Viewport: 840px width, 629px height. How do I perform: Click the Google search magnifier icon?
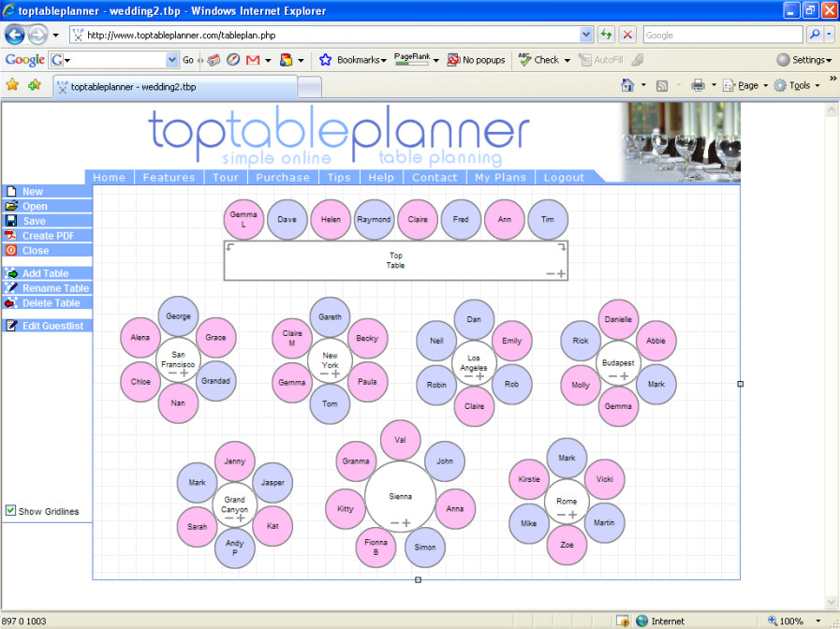coord(815,35)
